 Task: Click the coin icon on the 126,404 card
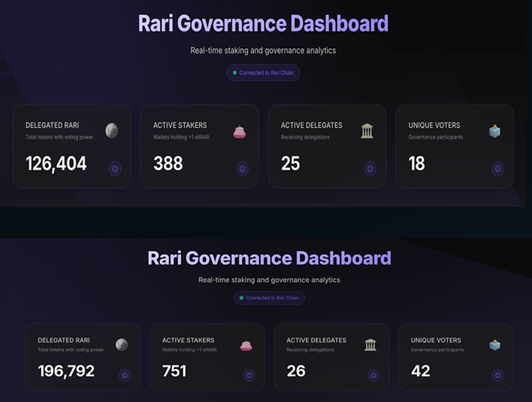pyautogui.click(x=113, y=130)
